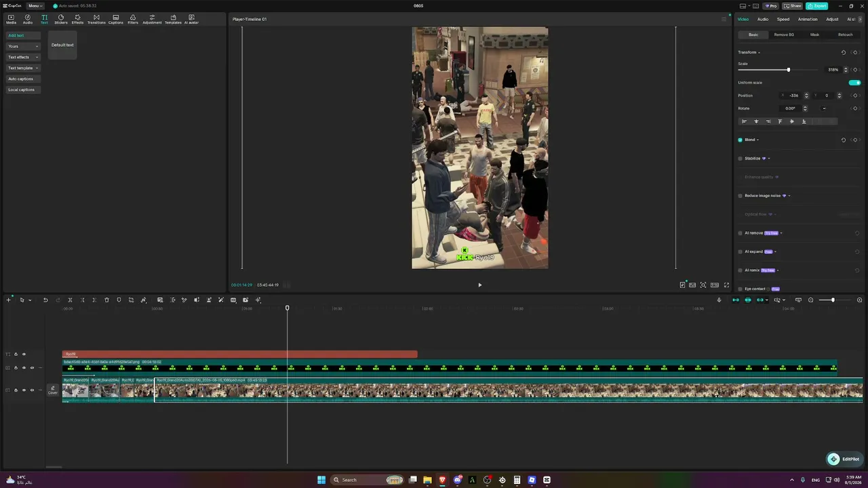Zoom in the timeline with plus icon
Viewport: 868px width, 488px height.
click(860, 300)
